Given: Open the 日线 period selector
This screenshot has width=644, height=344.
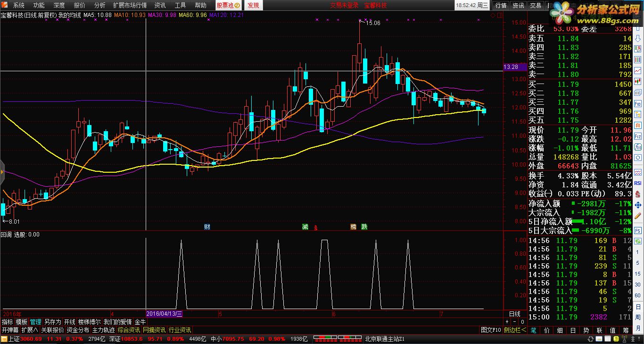Looking at the screenshot, I should click(x=515, y=314).
